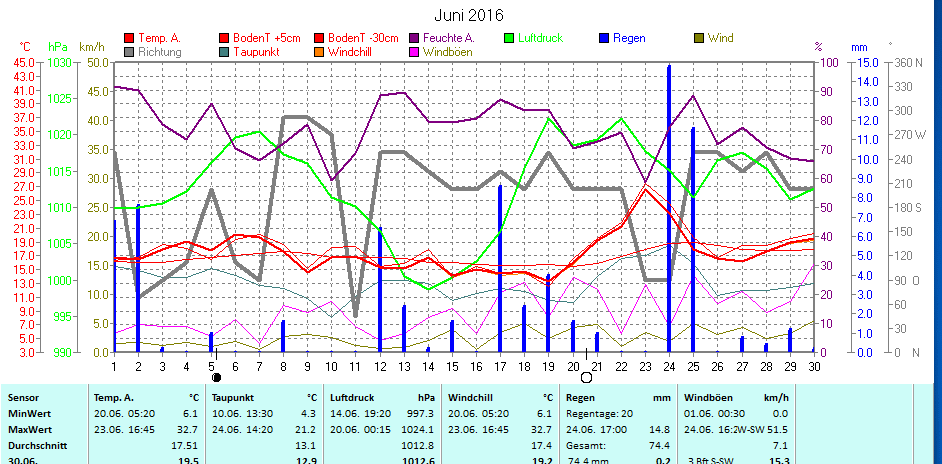
Task: Select the gray Richtung legend swatch
Action: (129, 52)
